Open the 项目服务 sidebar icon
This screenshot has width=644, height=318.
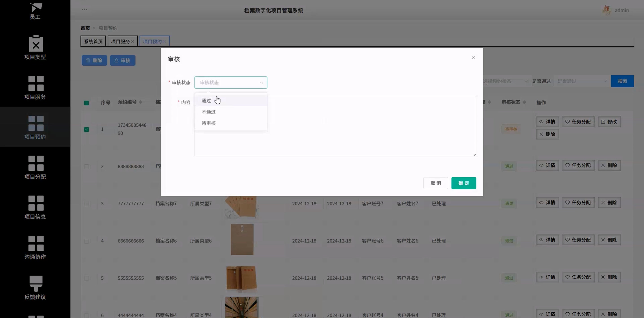36,84
